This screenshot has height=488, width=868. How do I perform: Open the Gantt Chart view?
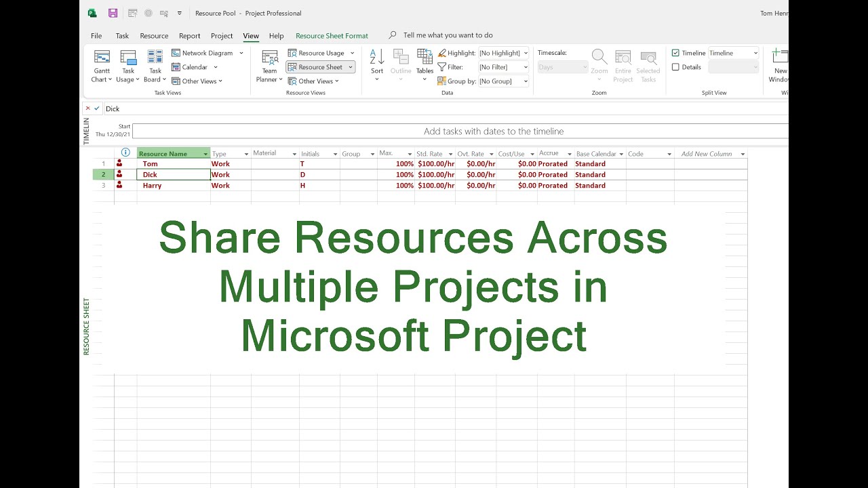[x=102, y=66]
